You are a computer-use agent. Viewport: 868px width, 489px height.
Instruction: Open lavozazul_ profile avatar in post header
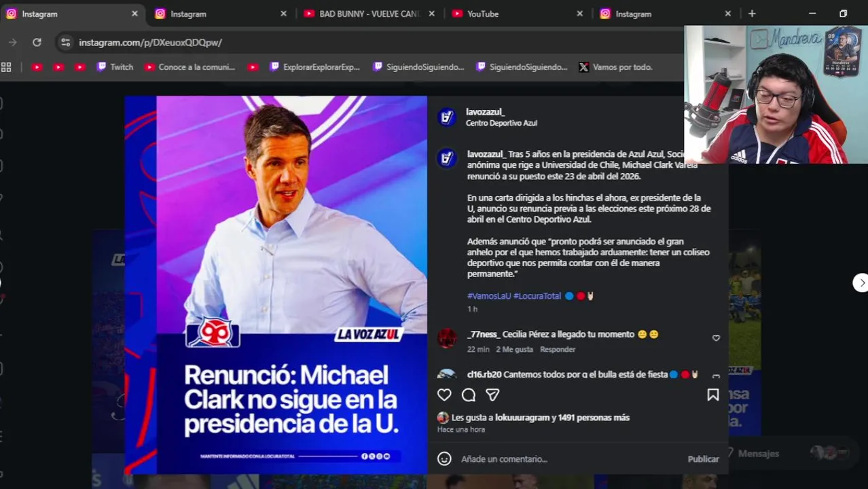pyautogui.click(x=446, y=117)
